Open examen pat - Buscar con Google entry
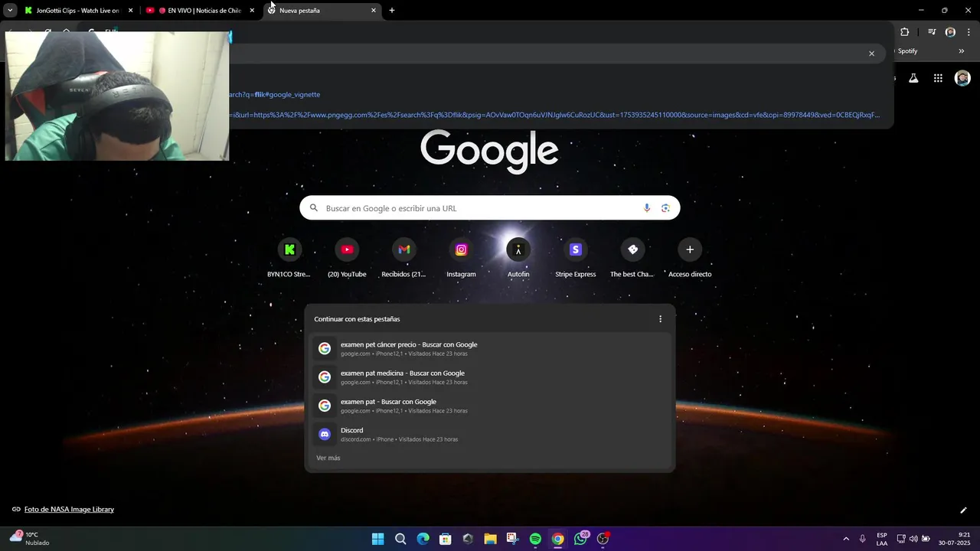Image resolution: width=980 pixels, height=551 pixels. (490, 406)
